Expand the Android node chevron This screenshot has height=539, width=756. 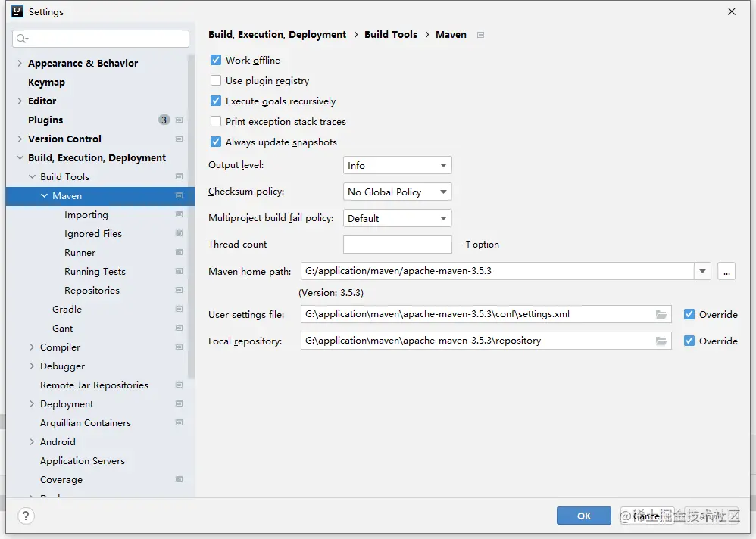pos(32,441)
